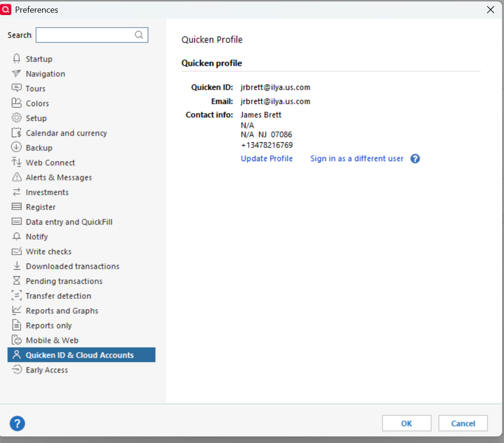Click the Write checks icon
504x443 pixels.
(16, 251)
